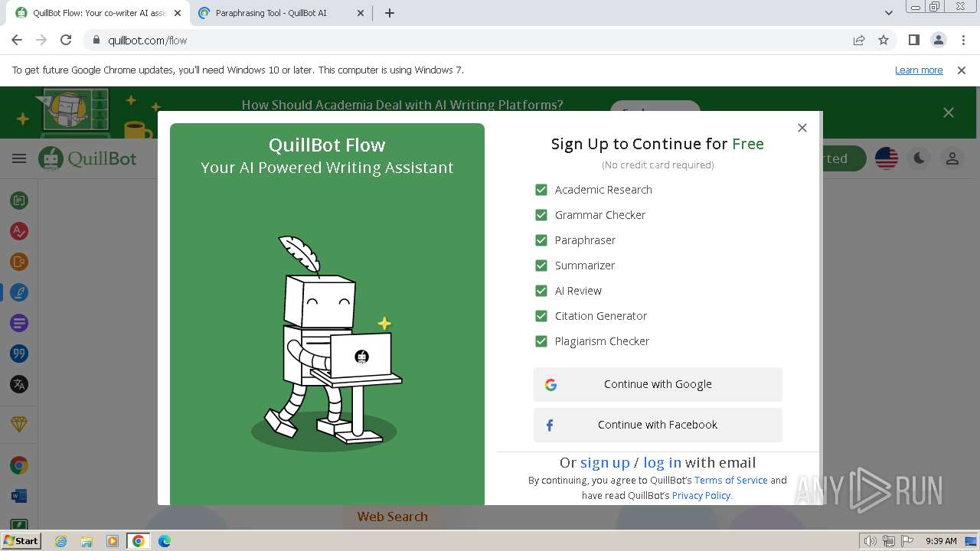Click Continue with Google button

point(658,384)
